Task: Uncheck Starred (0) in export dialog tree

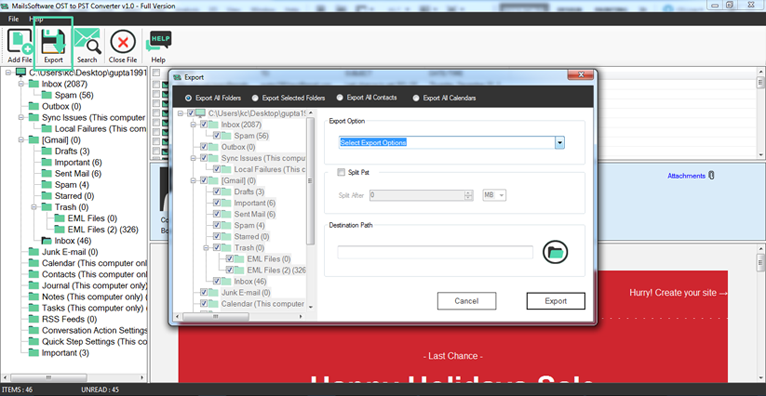Action: coord(216,237)
